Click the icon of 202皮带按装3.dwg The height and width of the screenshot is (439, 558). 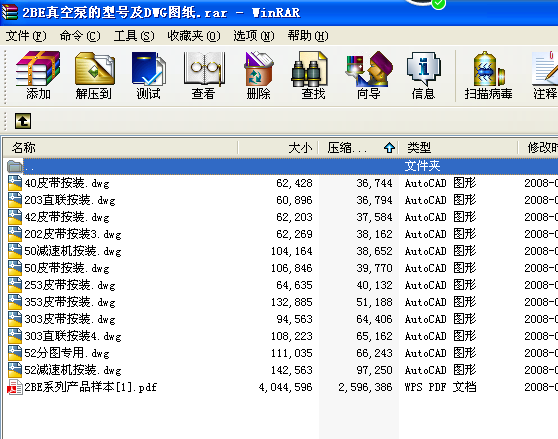point(15,234)
